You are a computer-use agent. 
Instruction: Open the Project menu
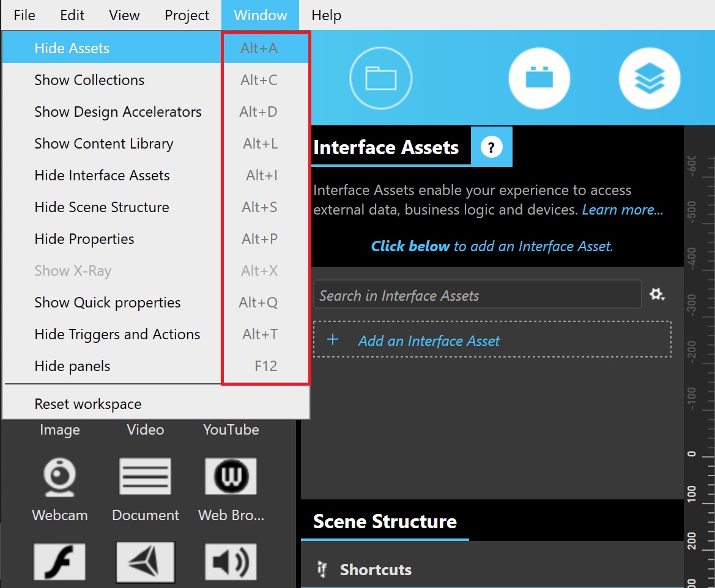pos(187,15)
